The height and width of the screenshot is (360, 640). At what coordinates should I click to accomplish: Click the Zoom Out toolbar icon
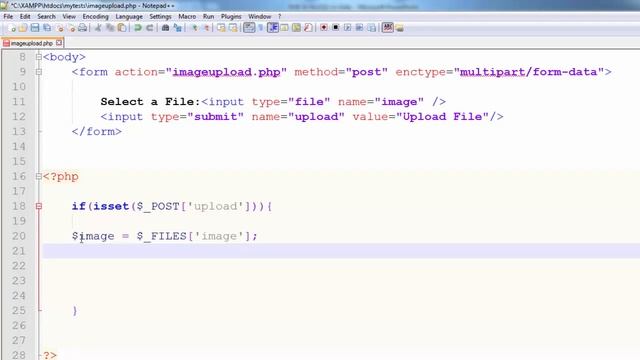(x=206, y=28)
